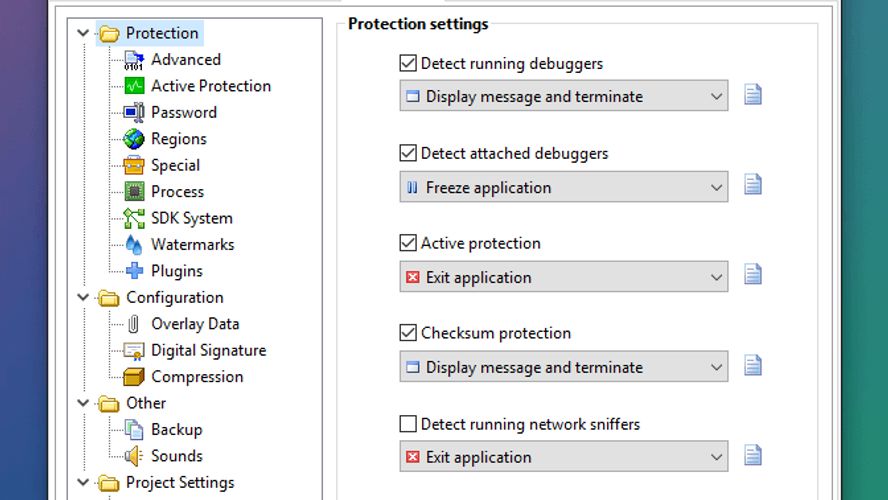Open the Compression box icon

pos(134,377)
